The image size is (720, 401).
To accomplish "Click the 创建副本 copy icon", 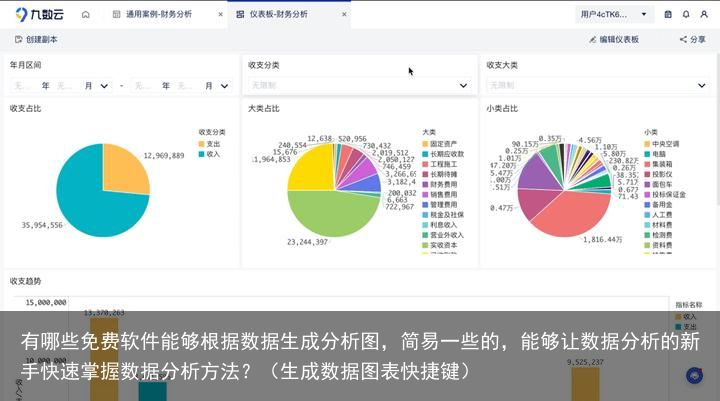I will click(18, 40).
